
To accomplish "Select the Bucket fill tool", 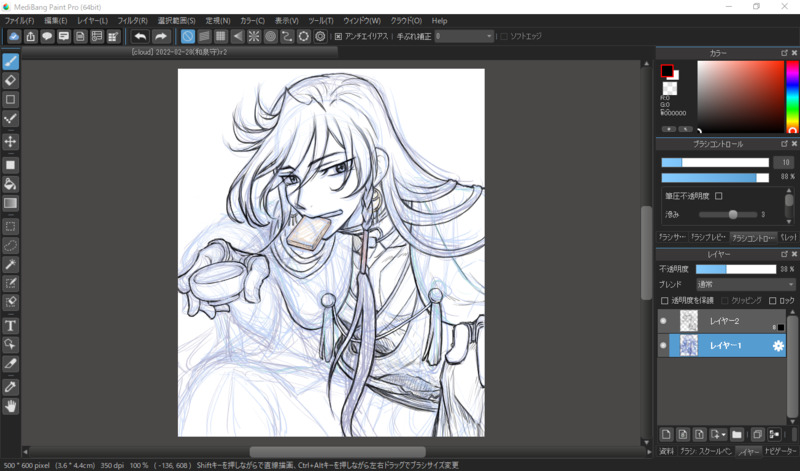I will [10, 184].
